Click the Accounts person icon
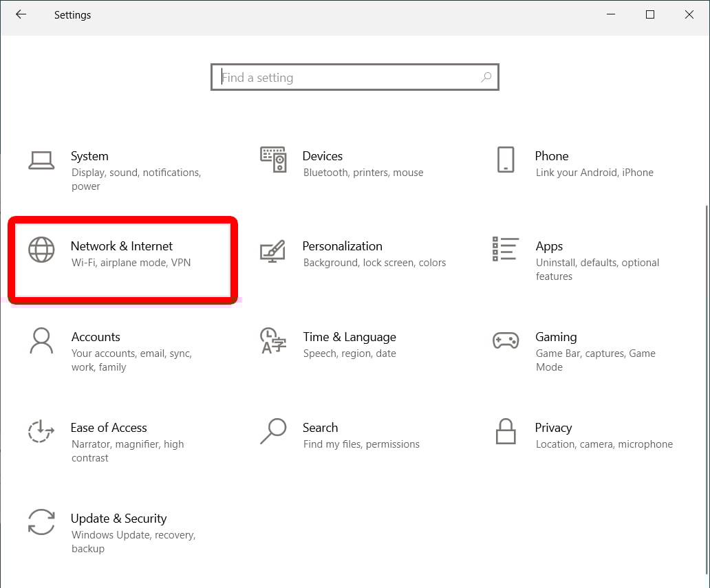This screenshot has width=710, height=588. (x=41, y=340)
